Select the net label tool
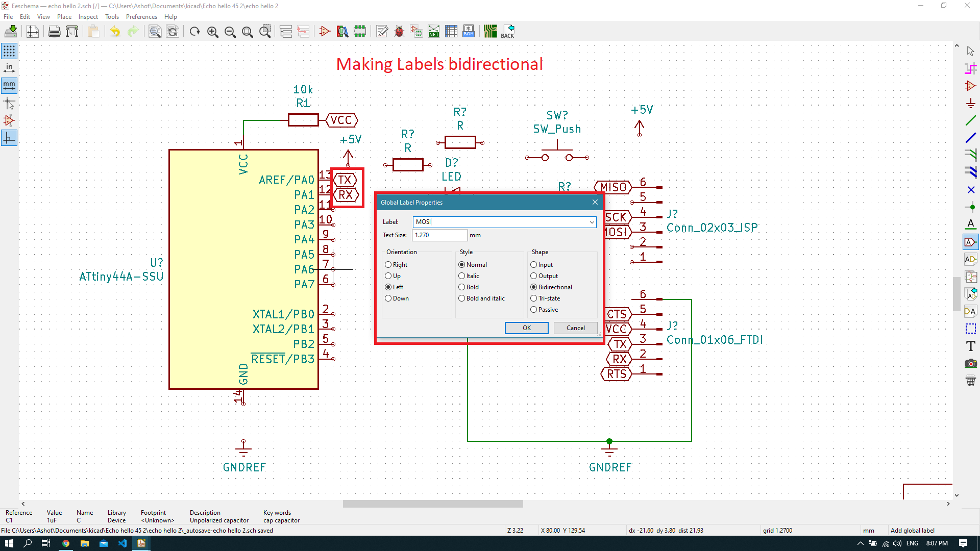 (971, 224)
